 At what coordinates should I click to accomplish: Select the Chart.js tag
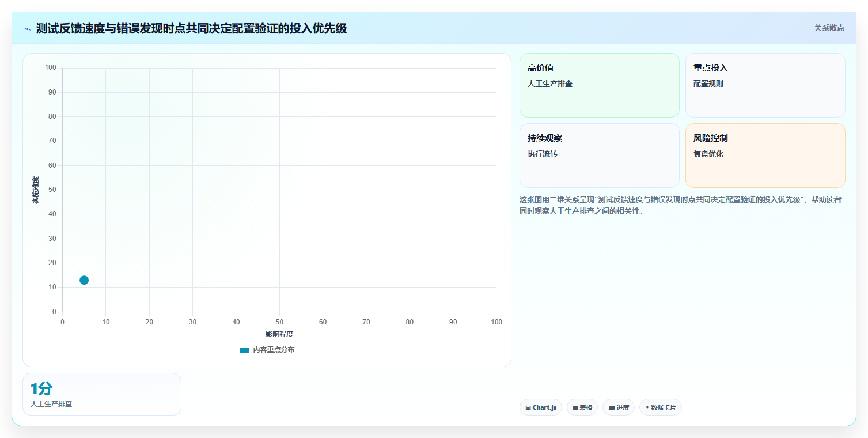pos(541,407)
